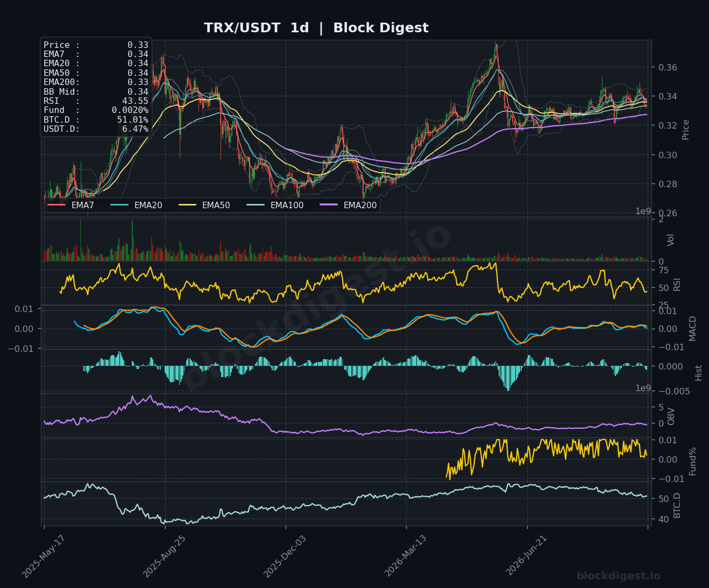
Task: Click the red EMA7 legend line swatch
Action: pos(56,205)
